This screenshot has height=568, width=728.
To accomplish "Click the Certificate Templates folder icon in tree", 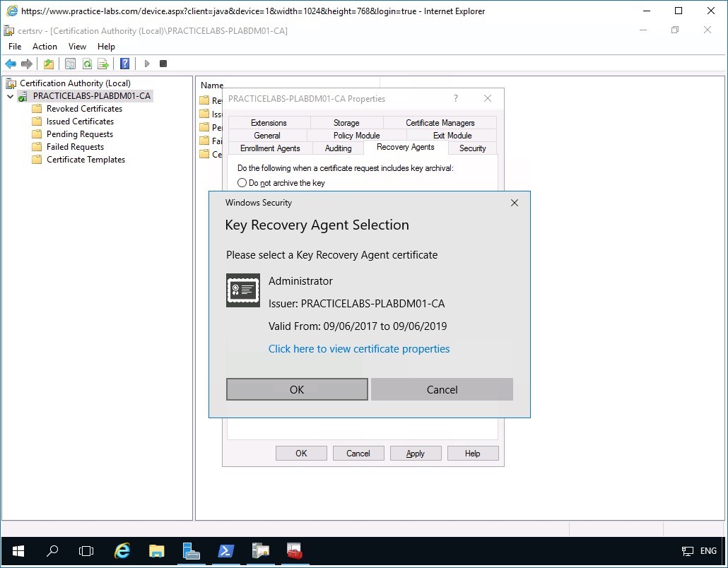I will pyautogui.click(x=37, y=160).
